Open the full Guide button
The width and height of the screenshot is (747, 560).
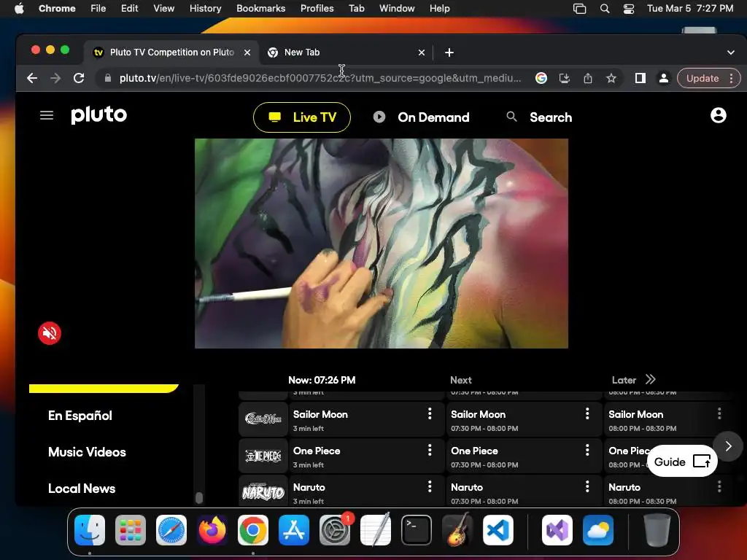click(682, 462)
